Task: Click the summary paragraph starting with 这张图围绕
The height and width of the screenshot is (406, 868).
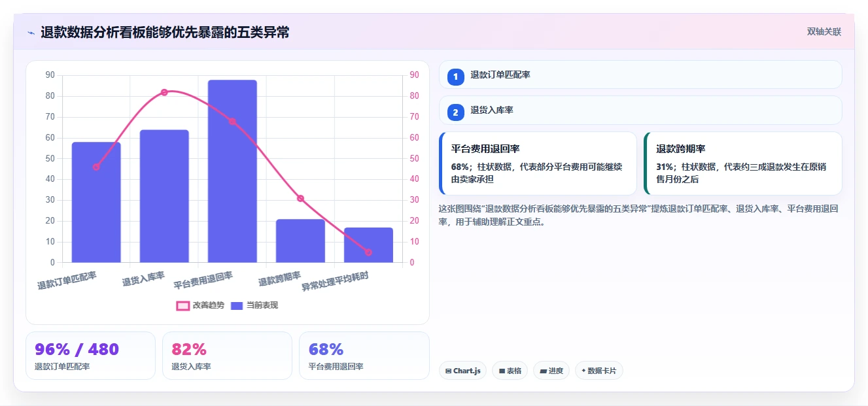Action: pos(640,215)
